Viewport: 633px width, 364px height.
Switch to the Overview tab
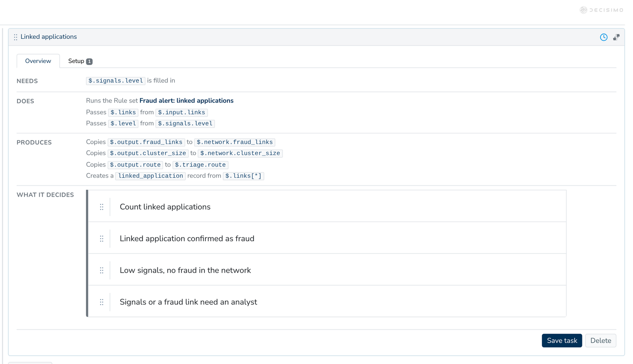(38, 61)
